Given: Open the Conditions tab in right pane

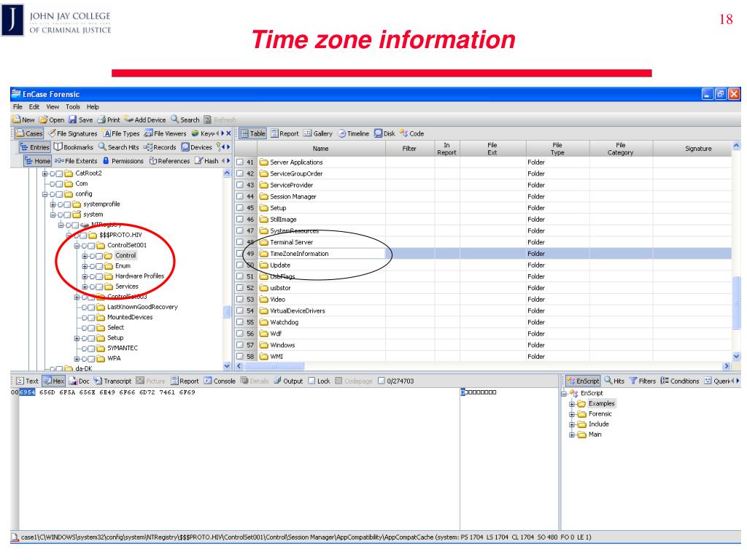Looking at the screenshot, I should pyautogui.click(x=680, y=381).
